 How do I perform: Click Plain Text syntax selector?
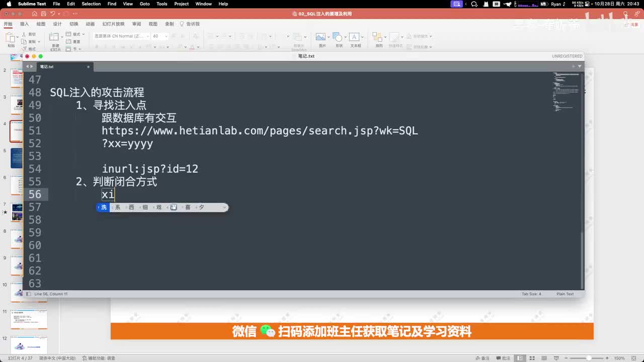(x=565, y=294)
